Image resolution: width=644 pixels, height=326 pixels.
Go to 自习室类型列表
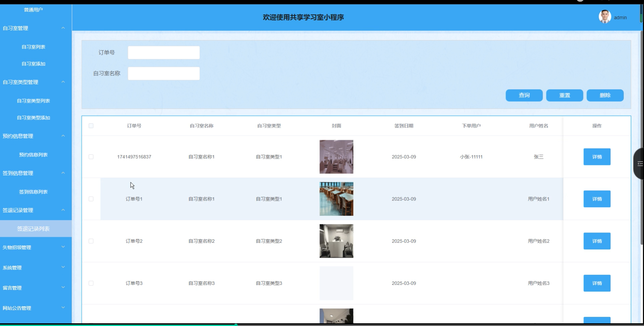(33, 101)
